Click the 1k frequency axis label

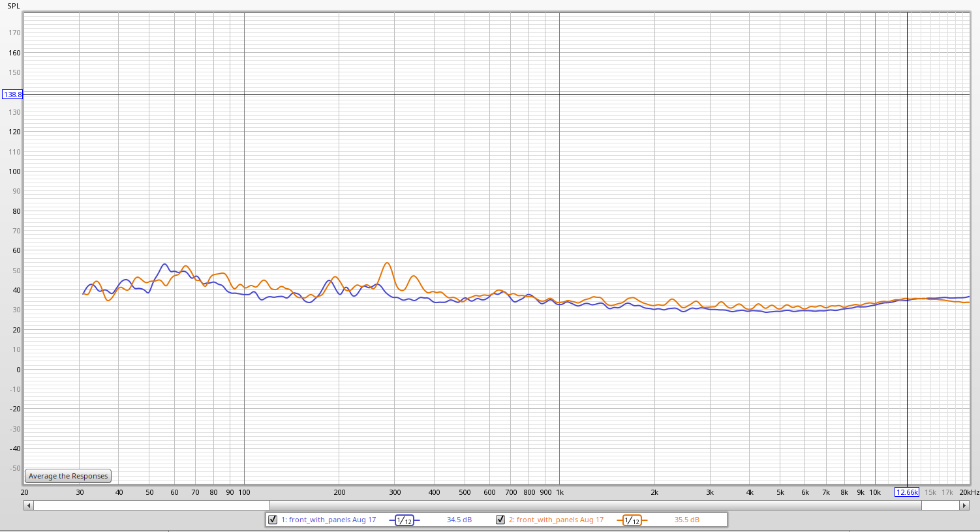click(560, 492)
